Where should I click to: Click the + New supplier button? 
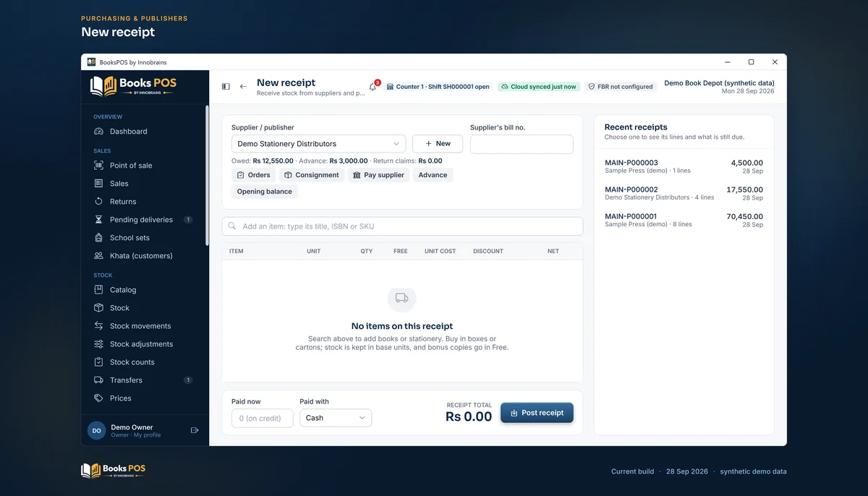pos(438,144)
